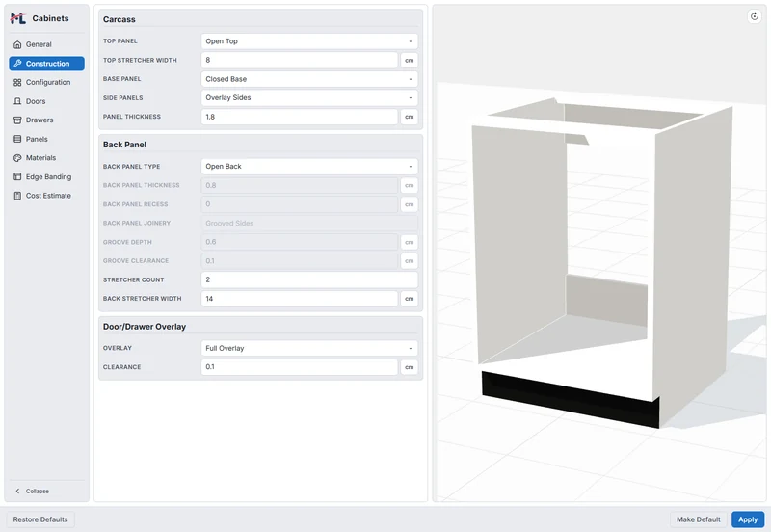Open the Cost Estimate section
This screenshot has width=771, height=532.
[46, 196]
